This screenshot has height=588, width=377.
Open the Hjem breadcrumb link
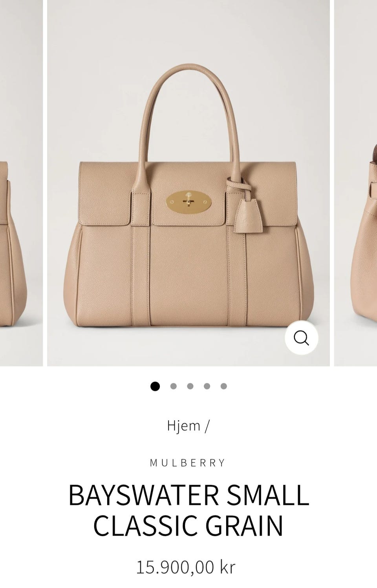184,426
